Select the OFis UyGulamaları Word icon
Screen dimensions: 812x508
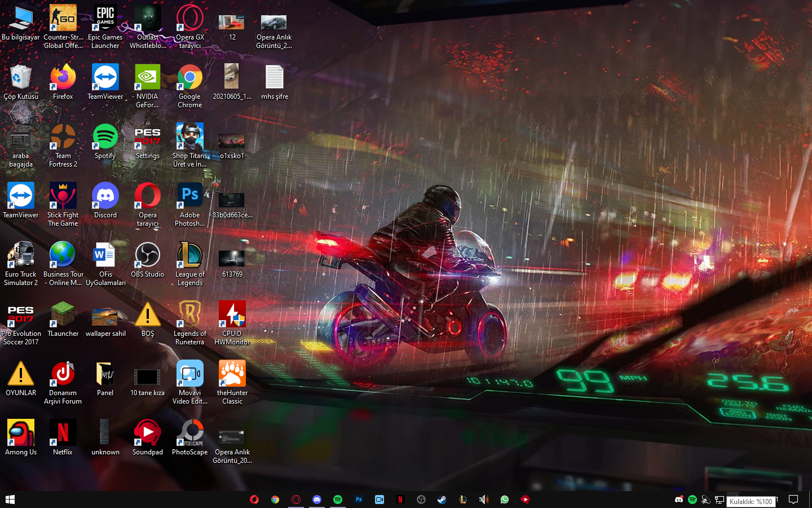(x=105, y=264)
